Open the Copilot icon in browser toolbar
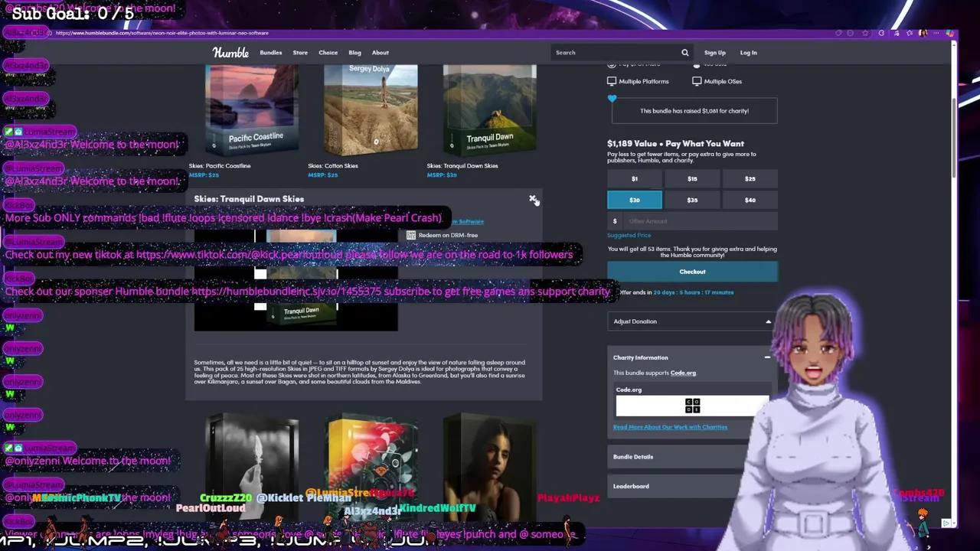Screen dimensions: 980x551 tap(950, 33)
